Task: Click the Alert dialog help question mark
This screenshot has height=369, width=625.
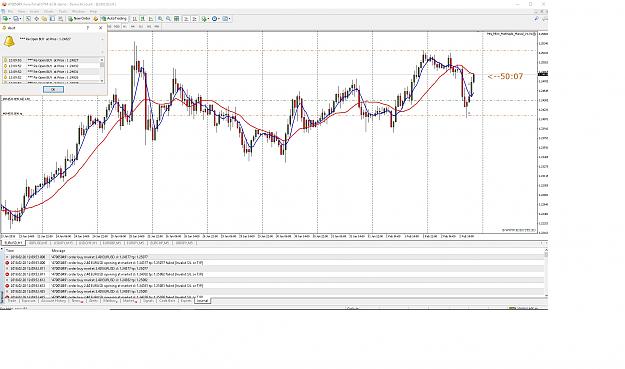Action: coord(88,28)
